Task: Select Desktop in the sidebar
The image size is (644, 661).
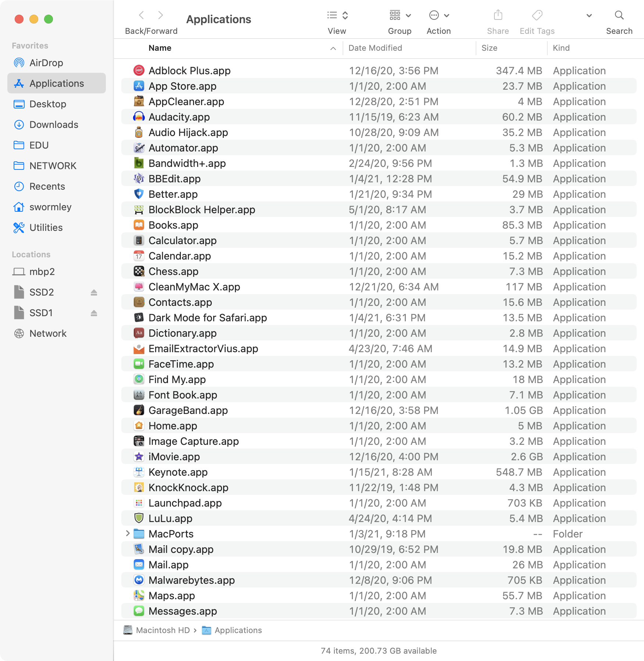Action: coord(57,104)
